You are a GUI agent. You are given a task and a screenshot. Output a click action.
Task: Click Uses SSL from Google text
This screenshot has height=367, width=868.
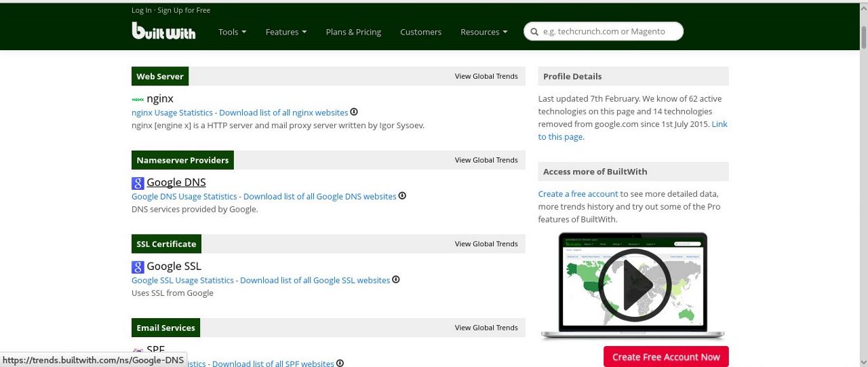[x=172, y=293]
